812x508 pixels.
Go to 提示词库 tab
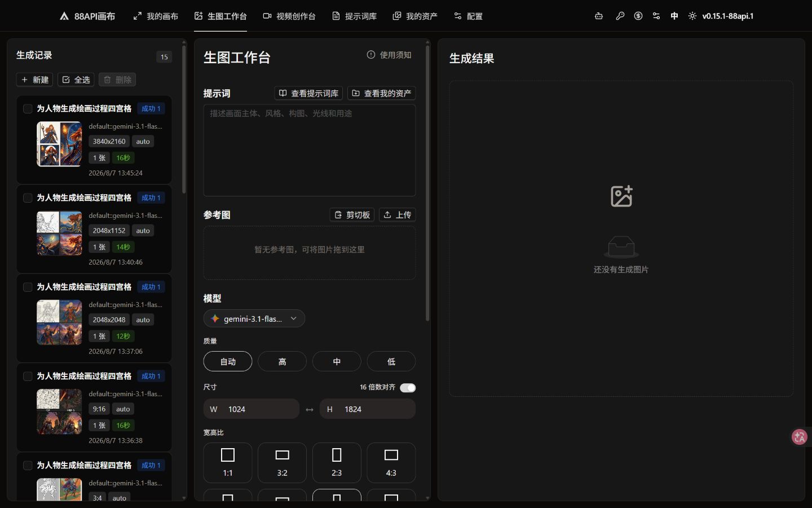click(354, 16)
